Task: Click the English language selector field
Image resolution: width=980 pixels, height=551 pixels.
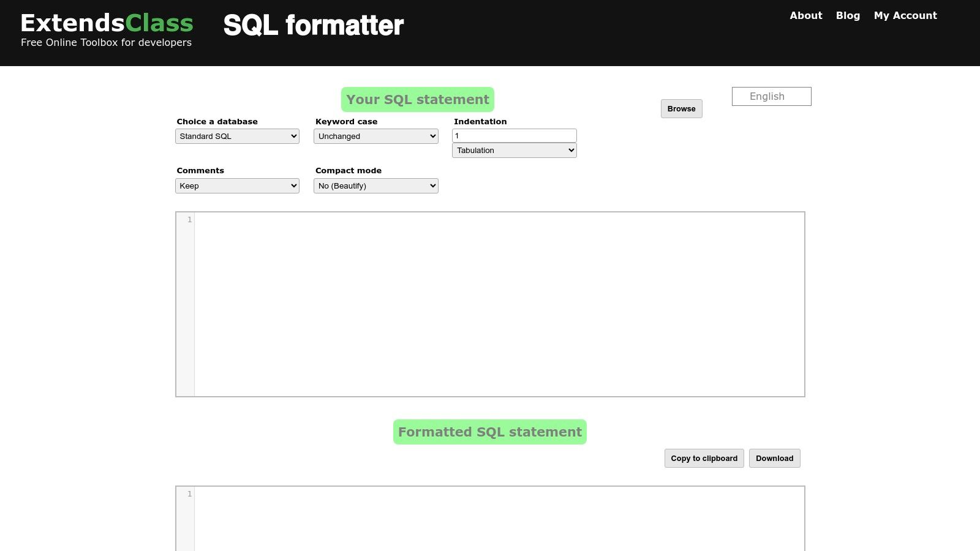Action: (771, 96)
